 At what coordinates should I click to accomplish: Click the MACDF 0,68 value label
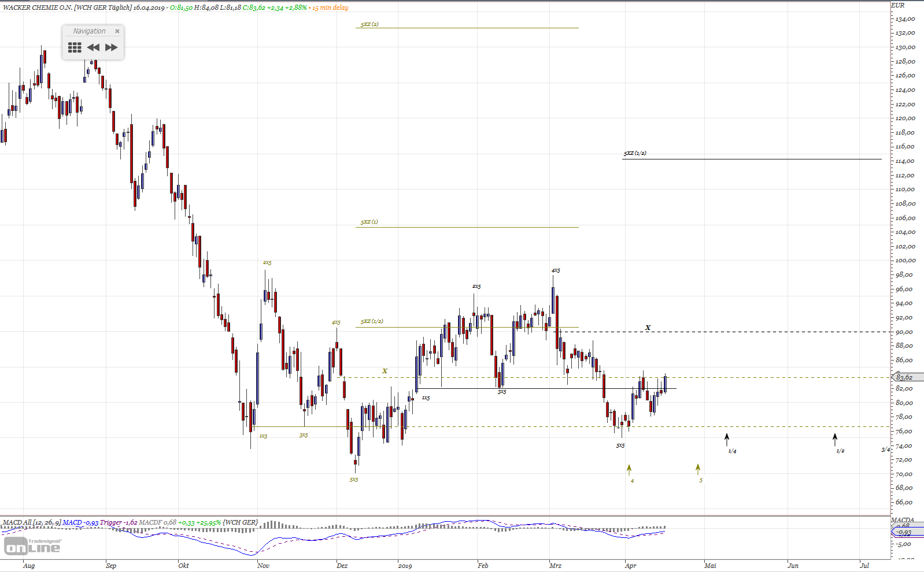coord(158,522)
